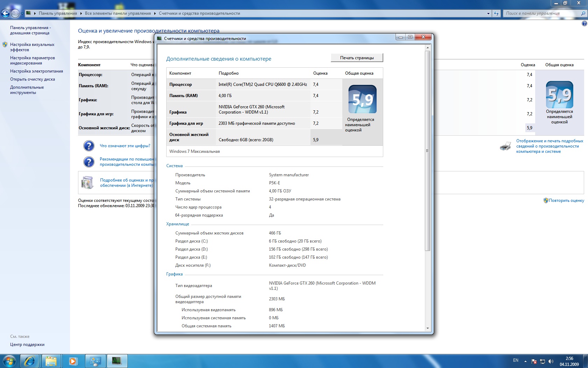This screenshot has height=368, width=588.
Task: Expand breadcrumb arrow after 'Панель управления'
Action: pos(81,13)
